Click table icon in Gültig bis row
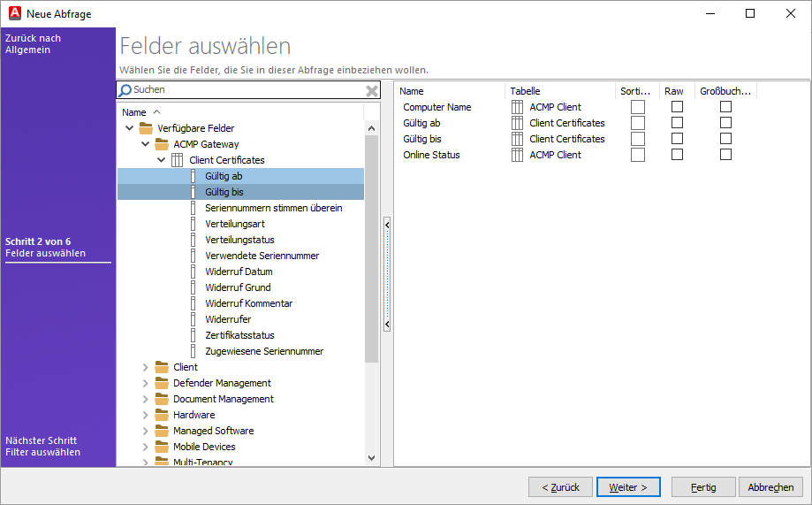Viewport: 812px width, 505px height. pyautogui.click(x=517, y=139)
